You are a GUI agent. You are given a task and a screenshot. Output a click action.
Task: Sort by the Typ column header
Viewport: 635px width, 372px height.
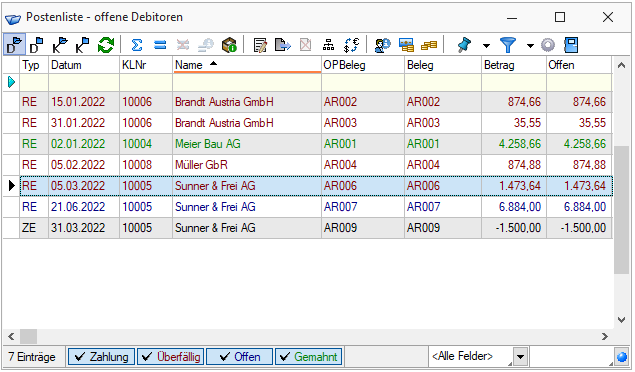pyautogui.click(x=34, y=65)
